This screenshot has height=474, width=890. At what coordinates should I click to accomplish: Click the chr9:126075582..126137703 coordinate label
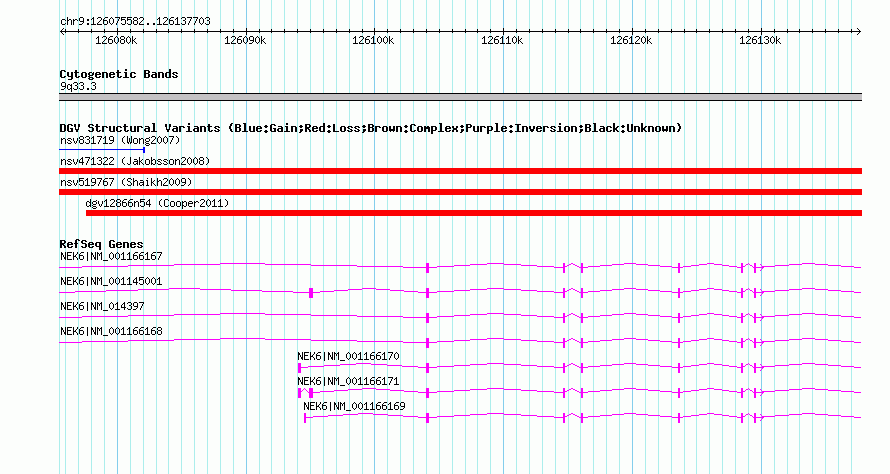(135, 21)
